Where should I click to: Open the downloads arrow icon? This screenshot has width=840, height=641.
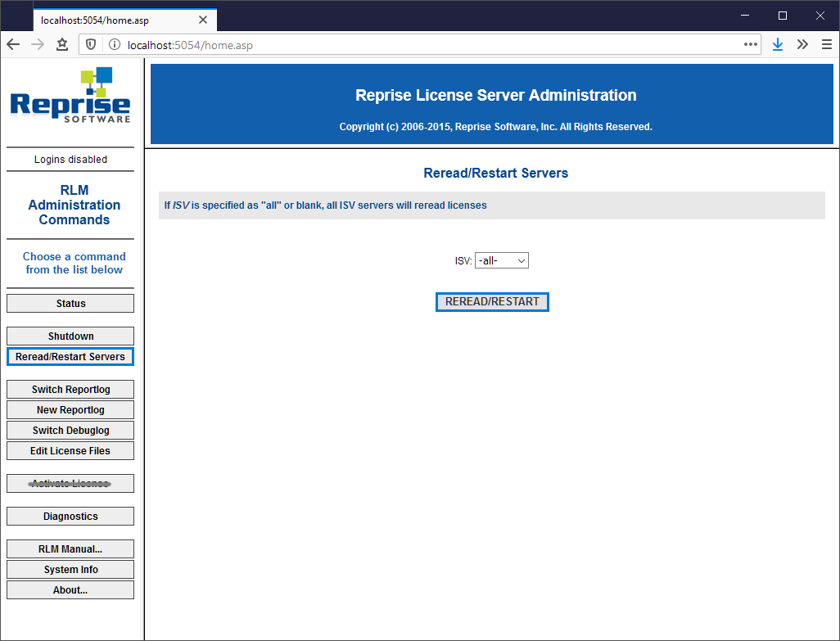778,44
